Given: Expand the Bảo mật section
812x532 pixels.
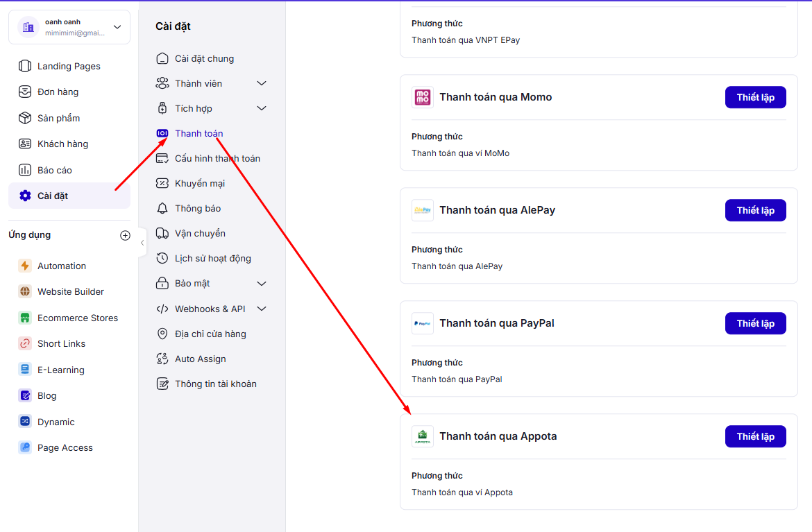Looking at the screenshot, I should (x=262, y=284).
